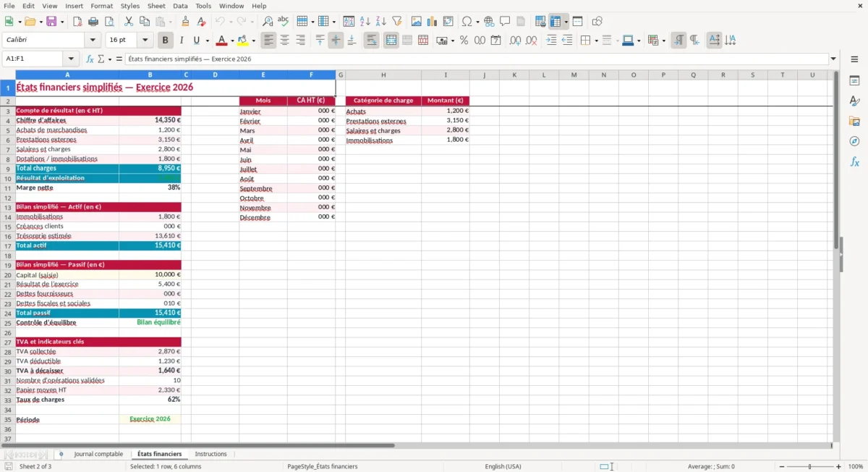Click Sort Descending icon
The image size is (868, 472).
(381, 22)
